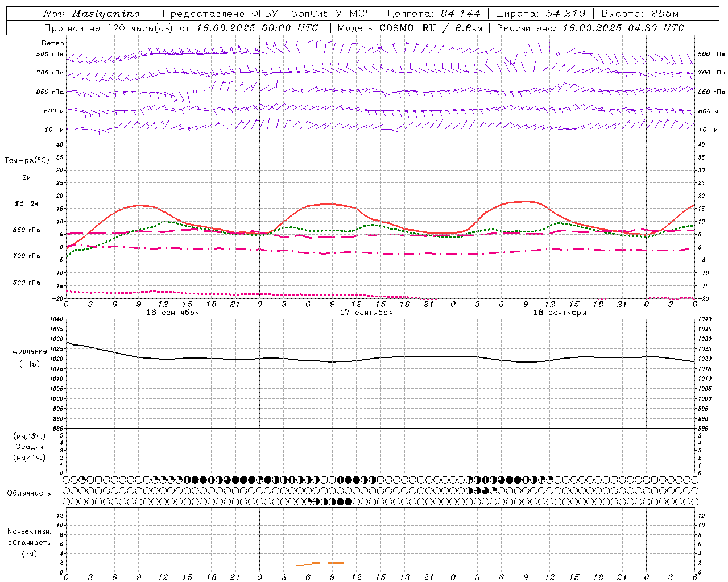Click the Nov_Maslyanino station title
The width and height of the screenshot is (728, 582).
point(92,14)
